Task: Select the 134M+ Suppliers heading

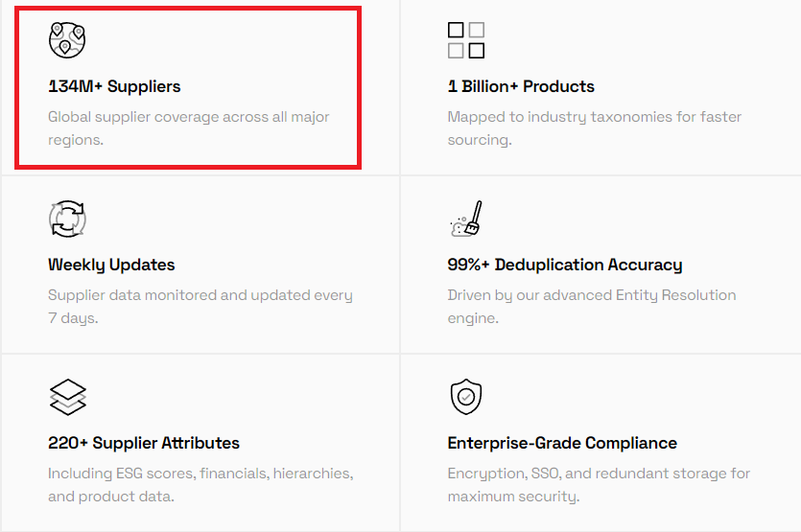Action: (x=114, y=86)
